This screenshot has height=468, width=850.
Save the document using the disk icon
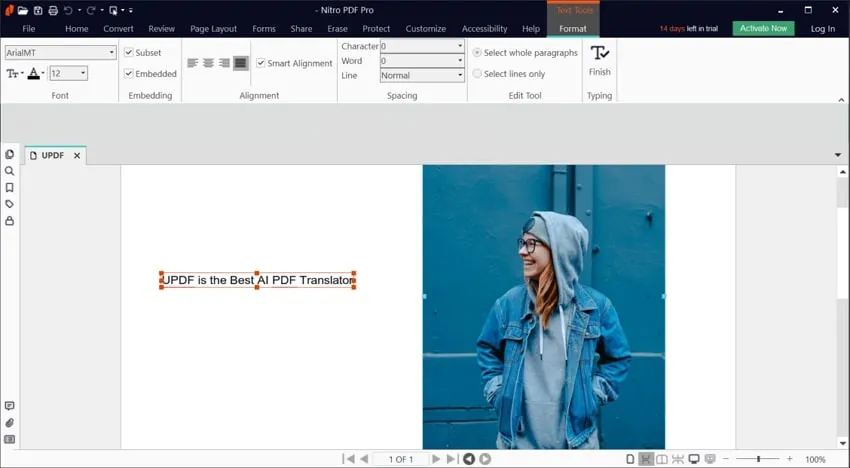(38, 10)
